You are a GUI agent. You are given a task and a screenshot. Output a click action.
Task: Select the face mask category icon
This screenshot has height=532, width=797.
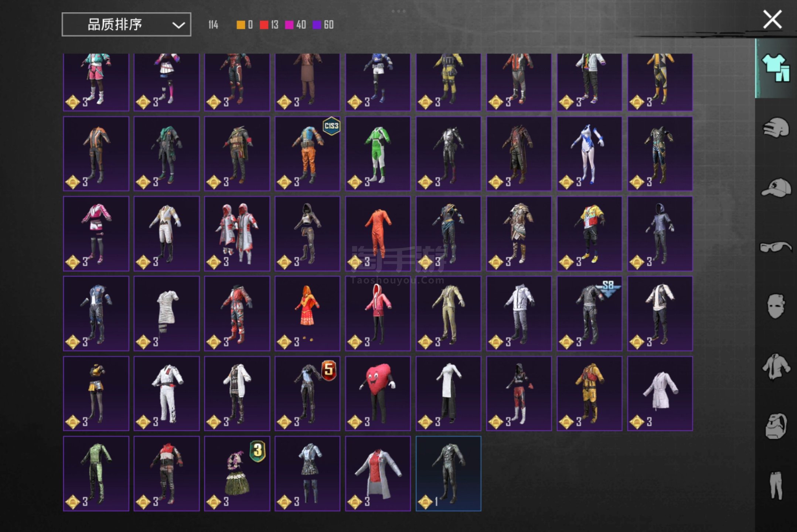click(x=776, y=306)
